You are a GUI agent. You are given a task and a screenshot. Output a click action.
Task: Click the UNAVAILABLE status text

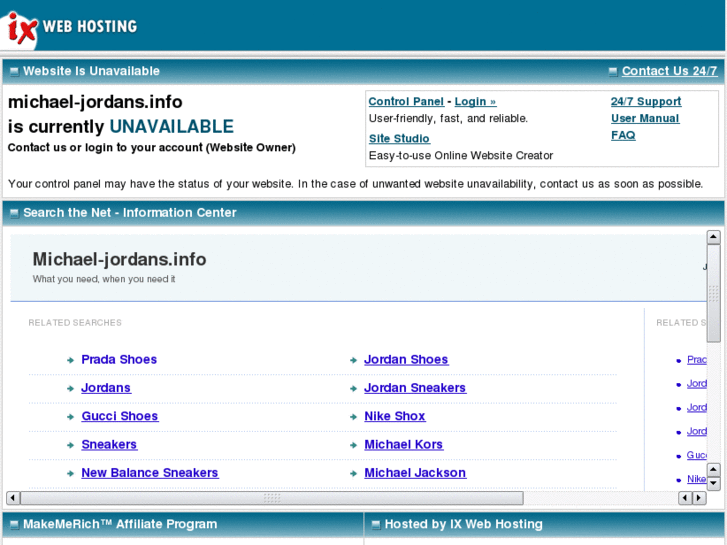pos(172,127)
